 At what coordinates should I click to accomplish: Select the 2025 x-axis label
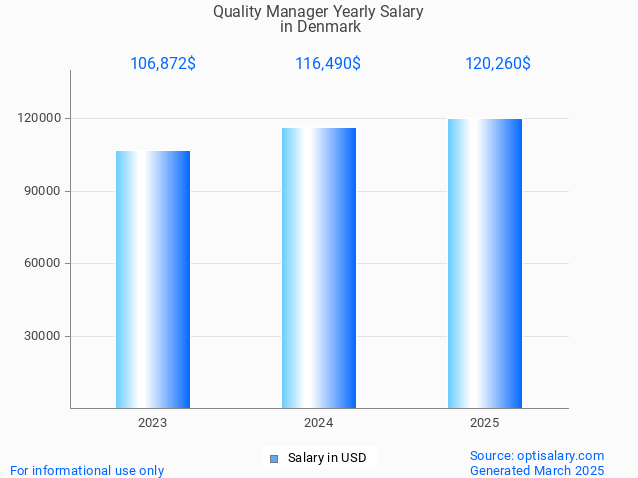pyautogui.click(x=485, y=423)
